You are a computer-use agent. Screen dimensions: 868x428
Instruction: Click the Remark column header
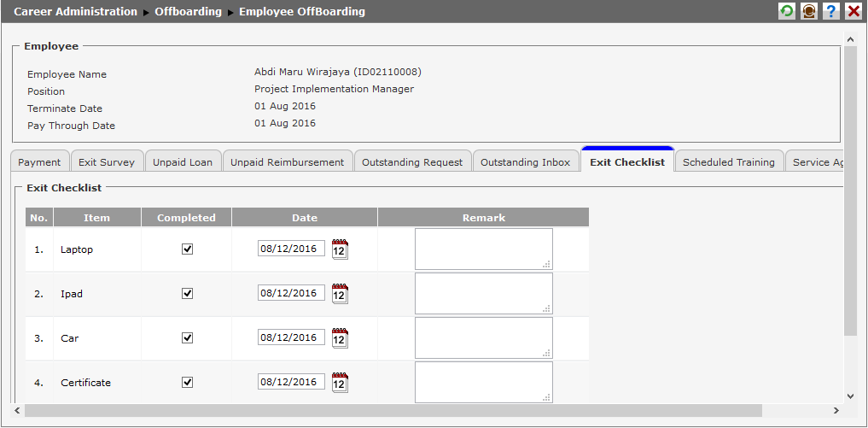[484, 218]
